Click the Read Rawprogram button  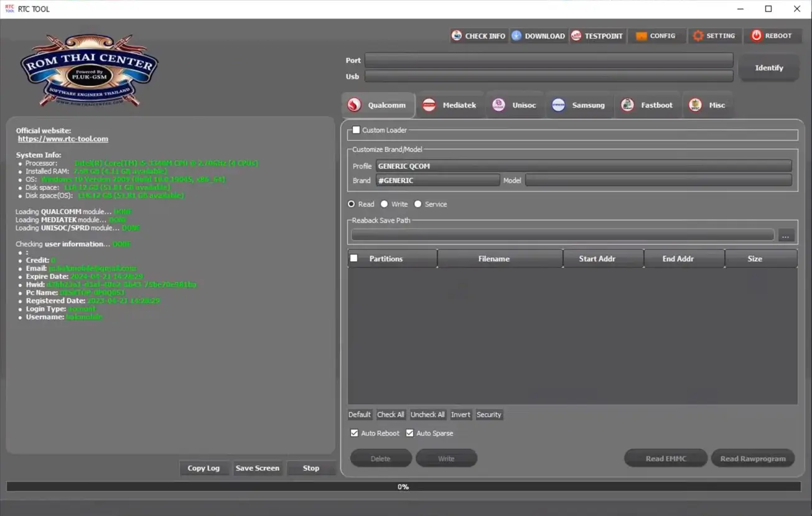point(753,459)
